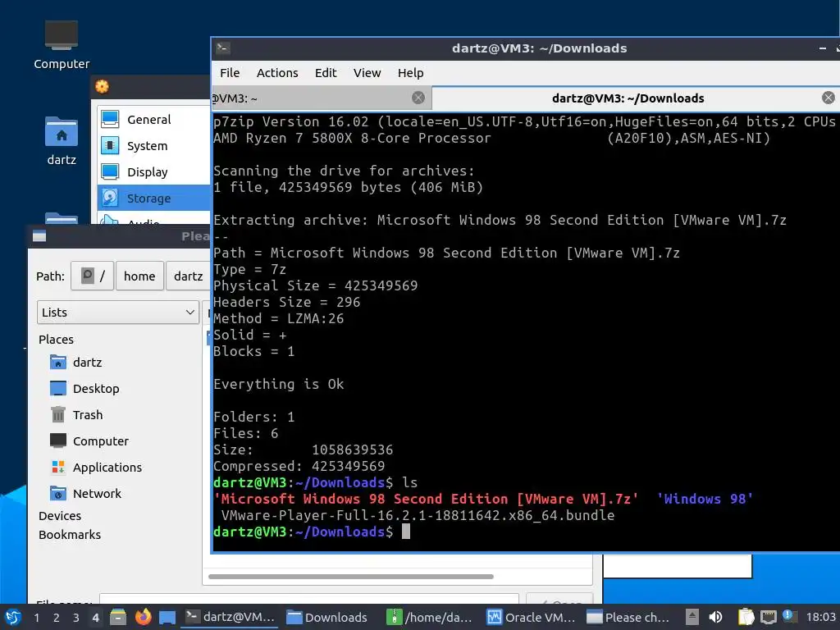The image size is (840, 630).
Task: Click the Places heading in side pane
Action: coord(56,339)
